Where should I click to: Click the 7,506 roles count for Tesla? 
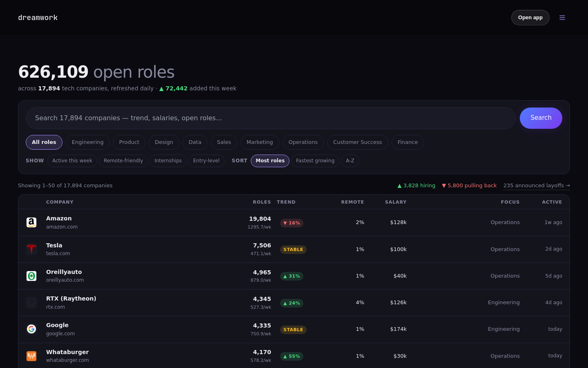click(262, 245)
